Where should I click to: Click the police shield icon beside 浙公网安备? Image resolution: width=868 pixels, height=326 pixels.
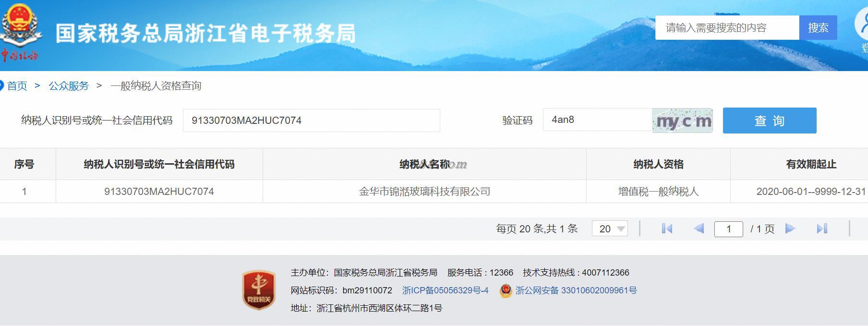(506, 290)
